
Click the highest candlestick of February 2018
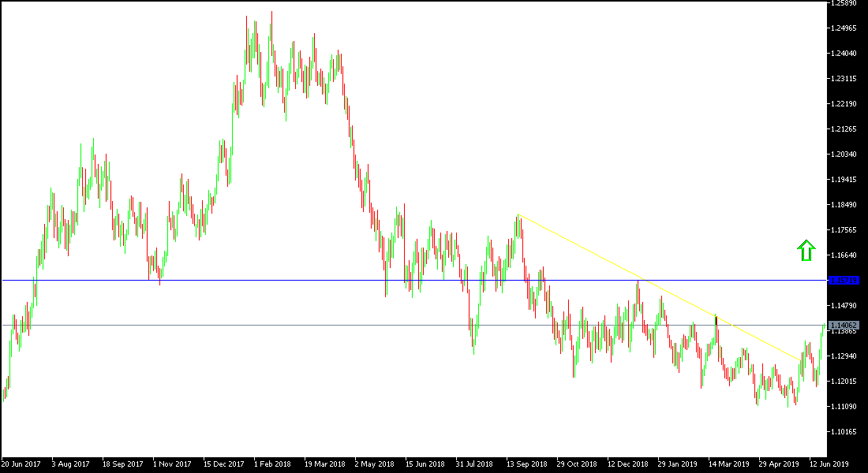pos(272,24)
